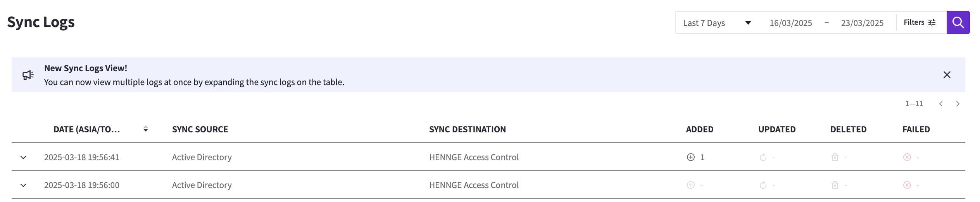The image size is (980, 202).
Task: Click the megaphone announcement icon
Action: 28,75
